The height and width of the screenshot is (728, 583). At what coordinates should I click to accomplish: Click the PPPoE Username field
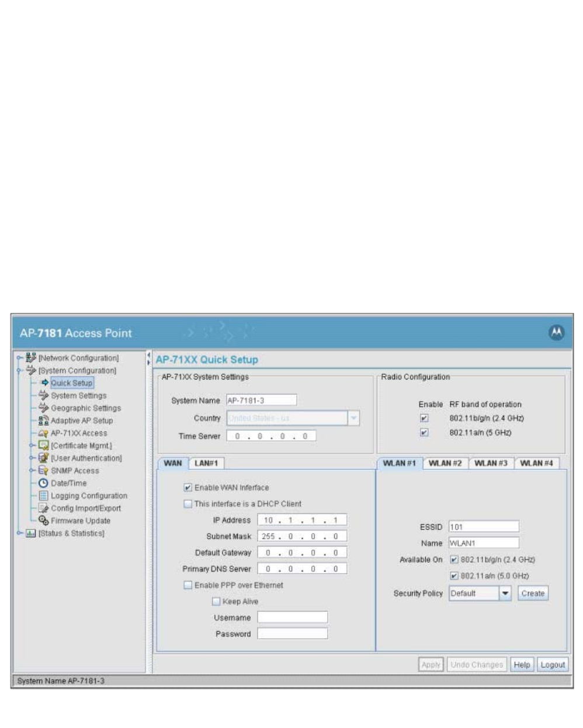point(293,617)
